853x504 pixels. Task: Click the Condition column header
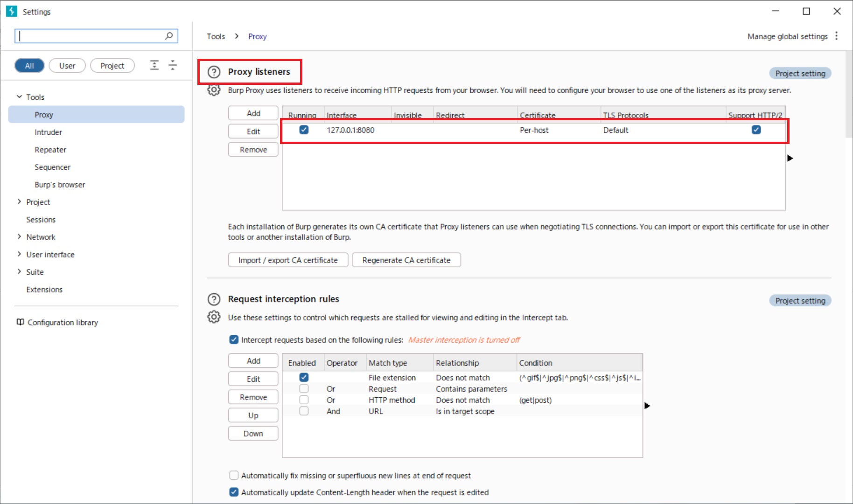pyautogui.click(x=579, y=363)
